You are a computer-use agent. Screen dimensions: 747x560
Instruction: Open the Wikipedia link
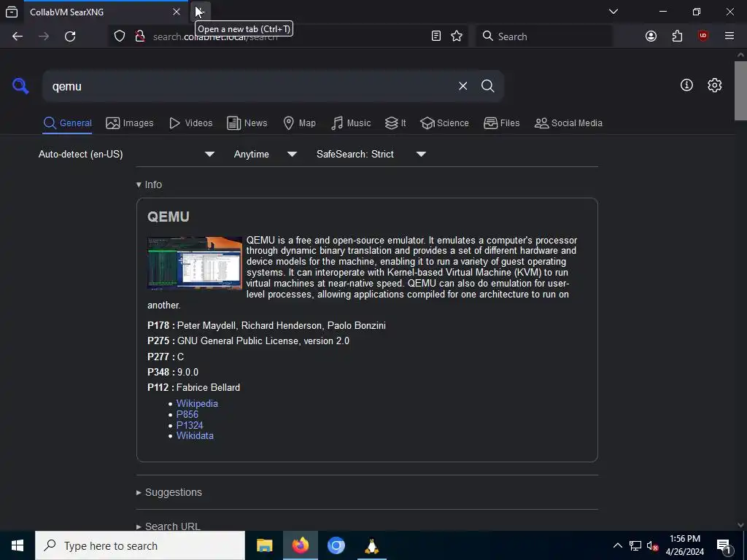(197, 403)
